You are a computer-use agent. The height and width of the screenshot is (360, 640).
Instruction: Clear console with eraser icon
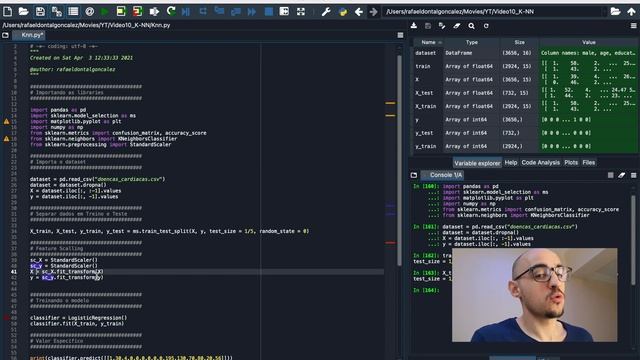(x=622, y=175)
